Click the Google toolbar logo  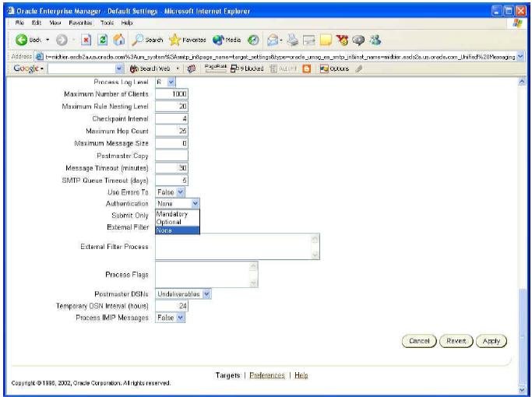(x=26, y=69)
